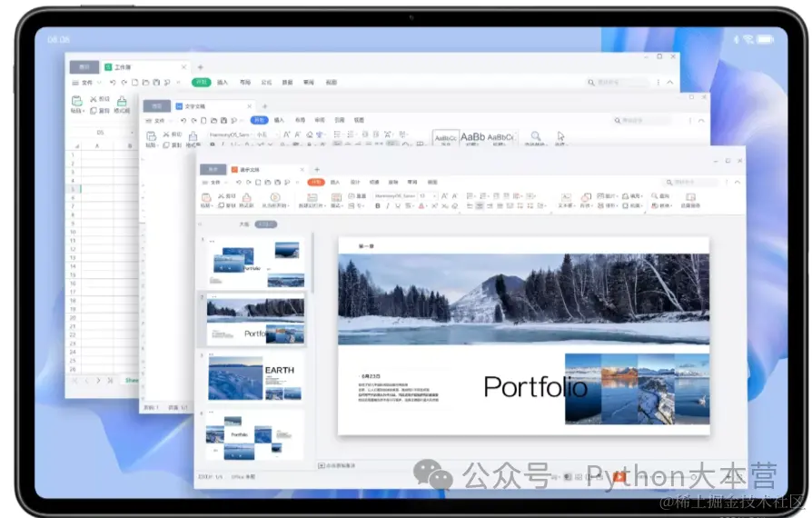
Task: Click Redo in presentation quick toolbar
Action: click(249, 183)
